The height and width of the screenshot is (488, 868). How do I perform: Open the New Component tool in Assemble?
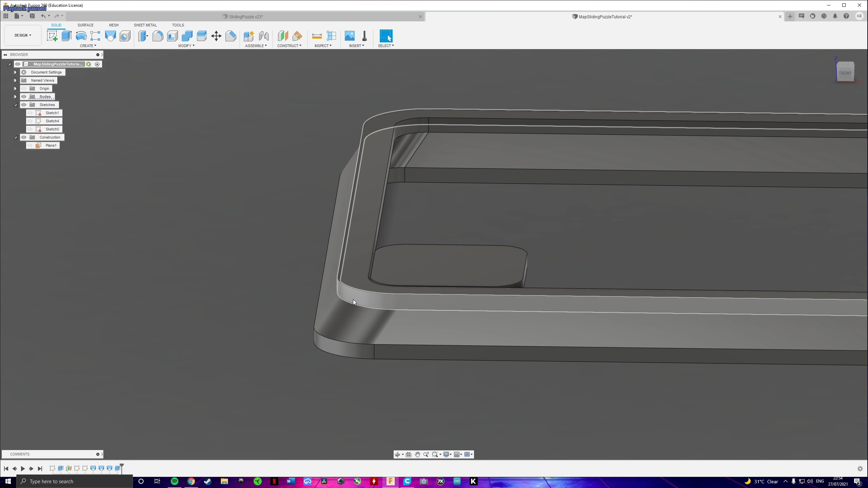point(249,36)
